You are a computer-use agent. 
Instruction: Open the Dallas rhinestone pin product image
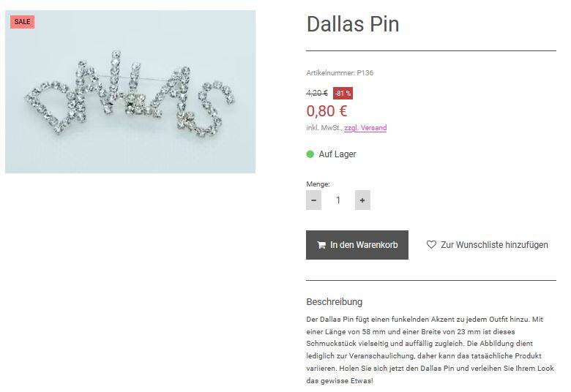point(130,91)
